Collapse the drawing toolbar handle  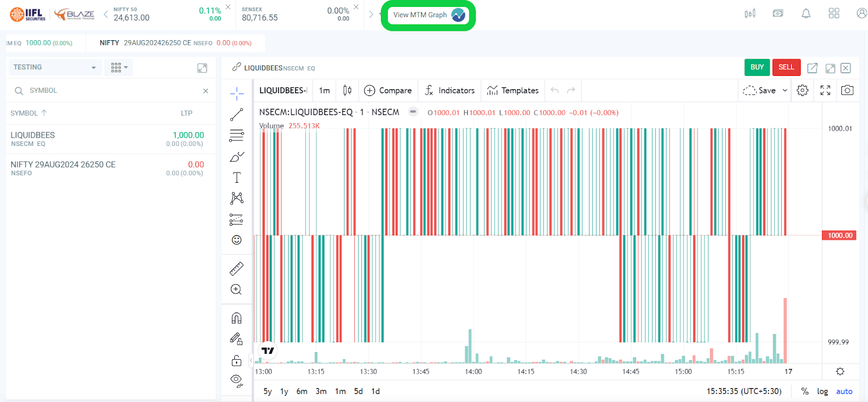251,360
